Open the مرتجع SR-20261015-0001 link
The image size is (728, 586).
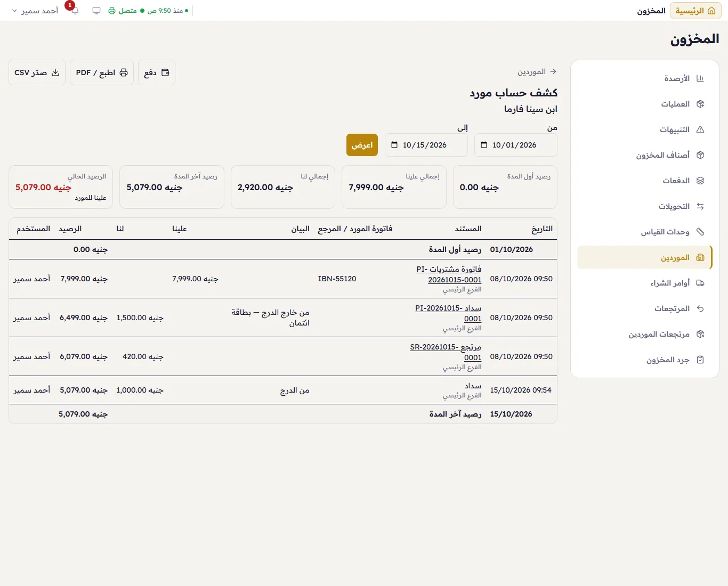point(446,352)
